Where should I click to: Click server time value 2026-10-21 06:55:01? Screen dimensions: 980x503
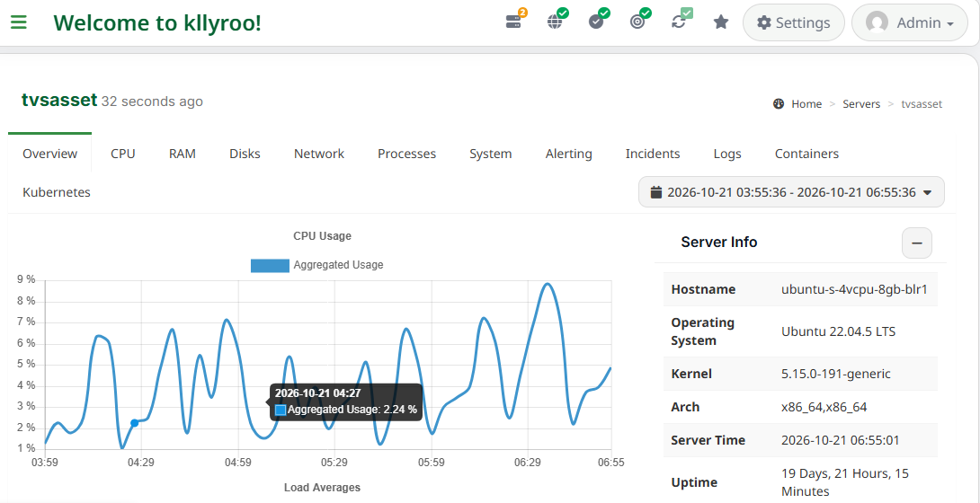pos(841,440)
